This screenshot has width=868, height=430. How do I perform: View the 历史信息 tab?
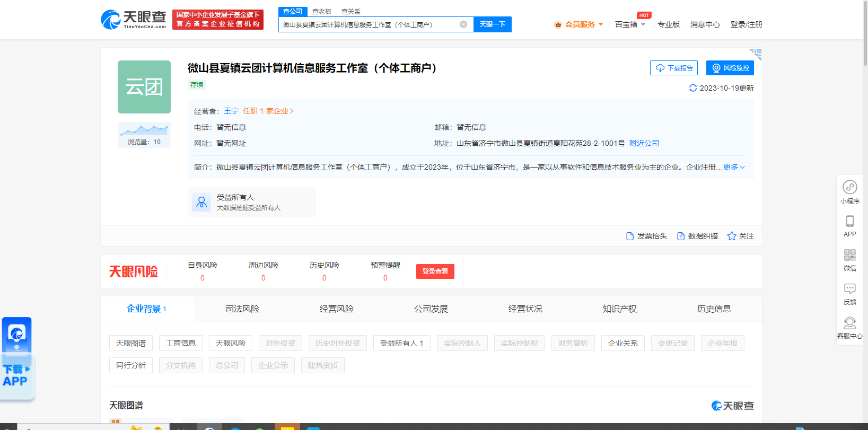714,309
